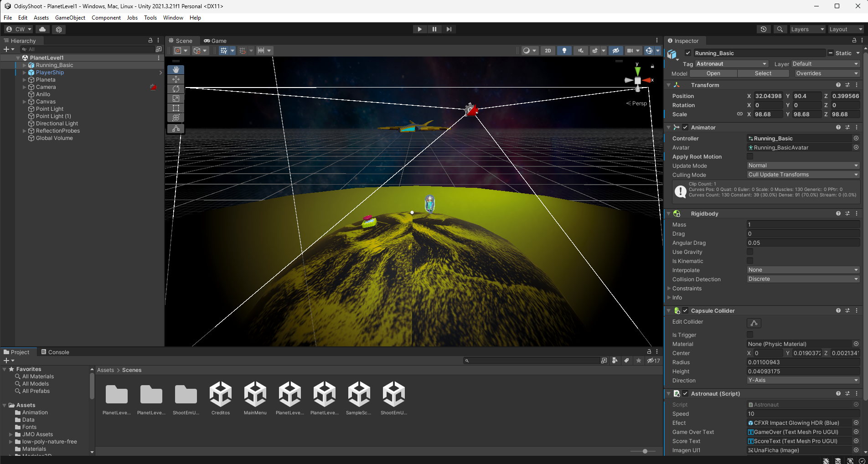Click All Materials in Favorites
Screen dimensions: 868x464
pyautogui.click(x=38, y=376)
